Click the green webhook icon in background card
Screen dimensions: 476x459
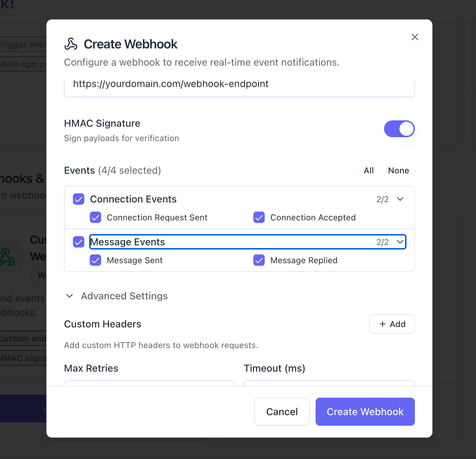(x=7, y=257)
